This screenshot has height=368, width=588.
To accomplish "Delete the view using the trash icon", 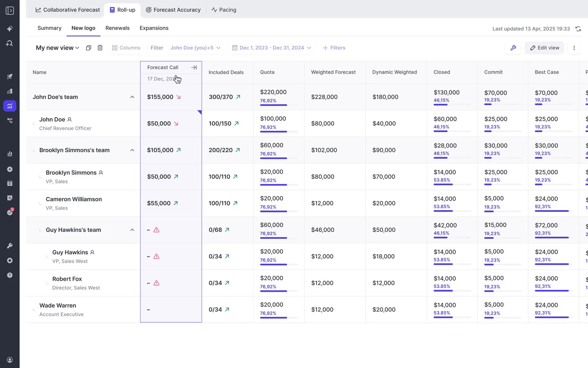I will [100, 48].
